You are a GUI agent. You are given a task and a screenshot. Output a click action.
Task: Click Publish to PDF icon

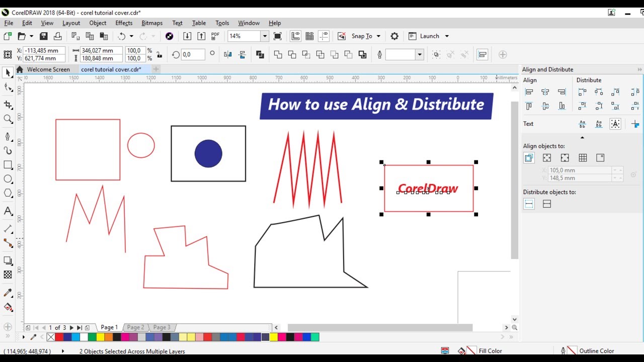(215, 36)
